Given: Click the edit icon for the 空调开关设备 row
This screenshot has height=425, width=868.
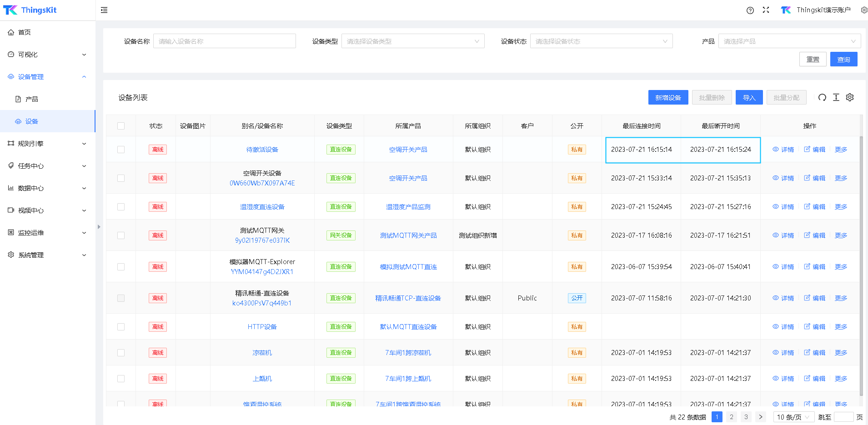Looking at the screenshot, I should click(x=807, y=178).
